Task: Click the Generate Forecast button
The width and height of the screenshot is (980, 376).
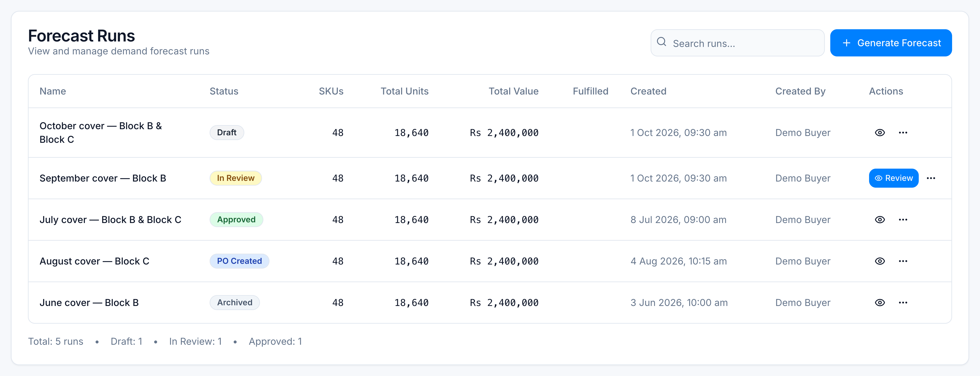Action: point(891,43)
